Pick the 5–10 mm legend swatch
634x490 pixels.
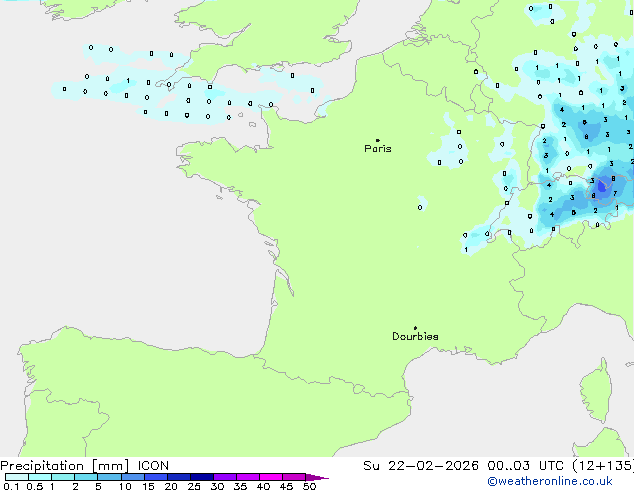pyautogui.click(x=109, y=477)
